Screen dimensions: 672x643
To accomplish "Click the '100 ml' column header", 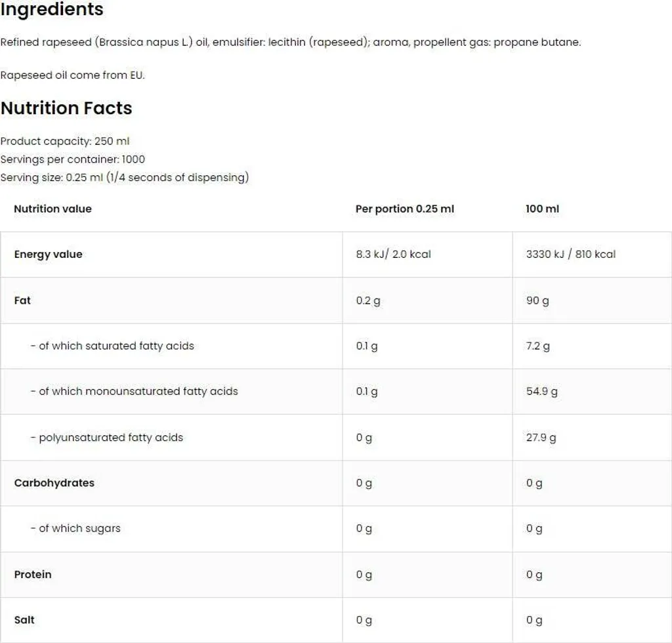I will [x=542, y=209].
